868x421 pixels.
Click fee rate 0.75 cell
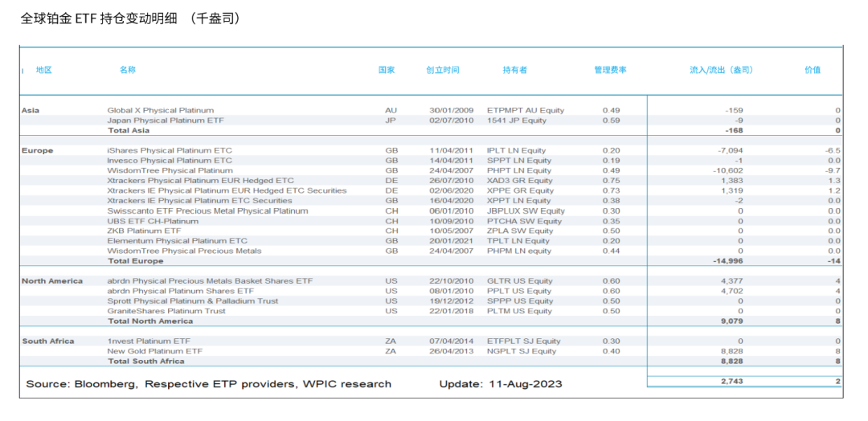[611, 180]
